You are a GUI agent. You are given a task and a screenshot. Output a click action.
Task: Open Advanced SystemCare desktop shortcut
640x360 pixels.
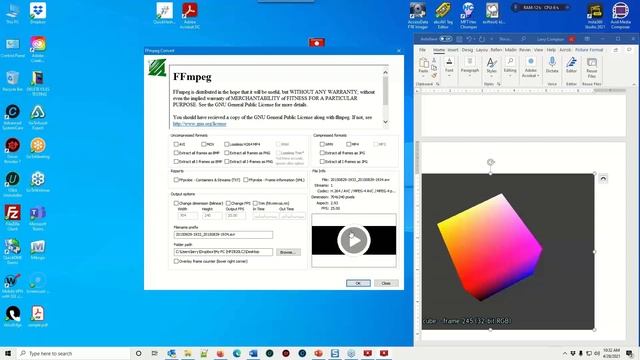click(x=12, y=117)
